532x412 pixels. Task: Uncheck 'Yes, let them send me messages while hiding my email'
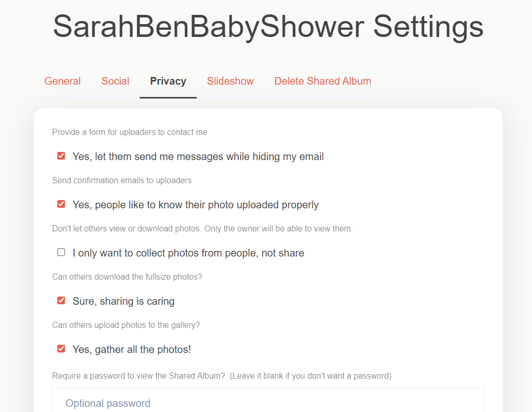tap(61, 155)
